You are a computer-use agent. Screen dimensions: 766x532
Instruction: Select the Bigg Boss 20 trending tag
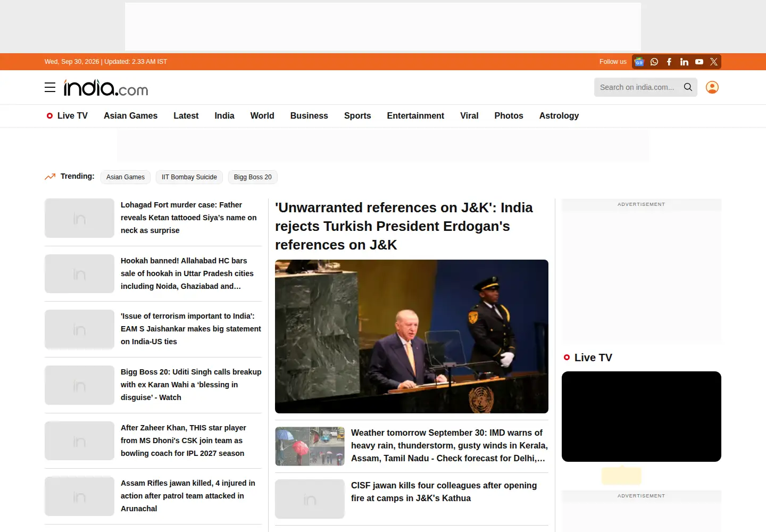pos(253,177)
